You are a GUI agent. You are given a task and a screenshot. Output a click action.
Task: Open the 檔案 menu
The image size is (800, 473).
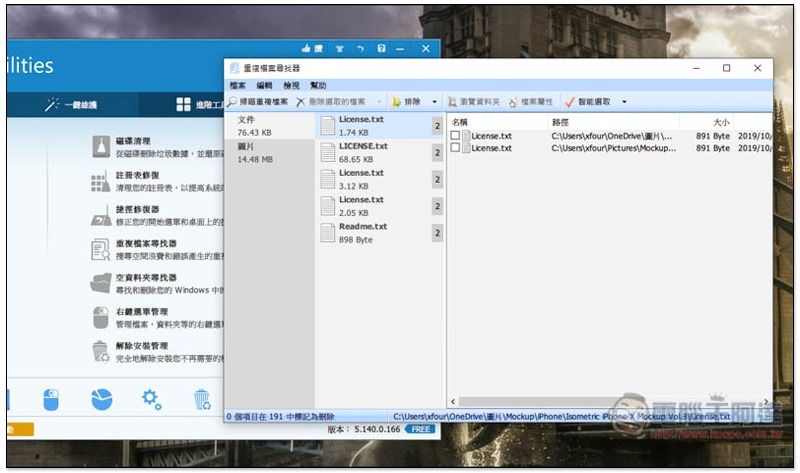click(x=238, y=86)
